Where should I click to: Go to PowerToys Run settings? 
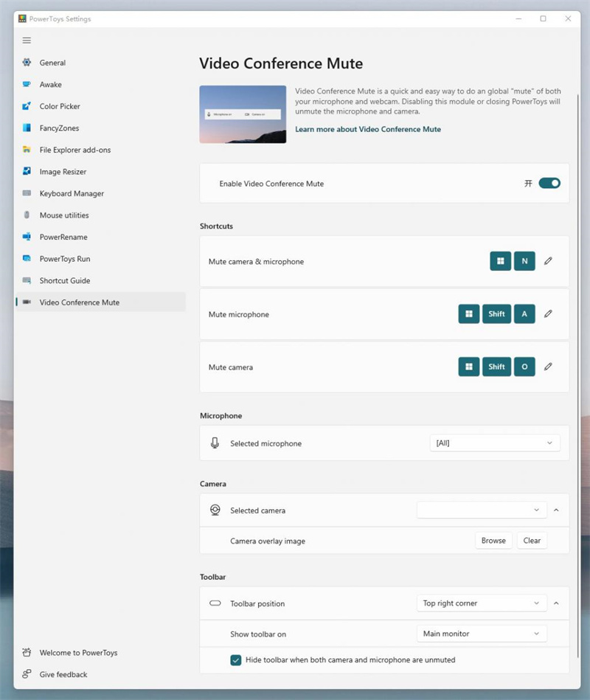click(64, 259)
